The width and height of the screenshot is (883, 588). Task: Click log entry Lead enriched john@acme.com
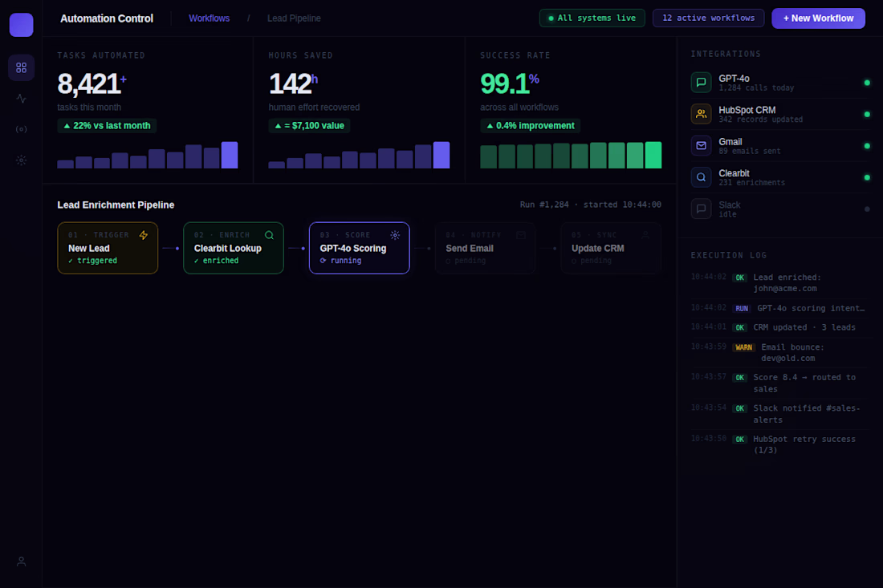(780, 283)
